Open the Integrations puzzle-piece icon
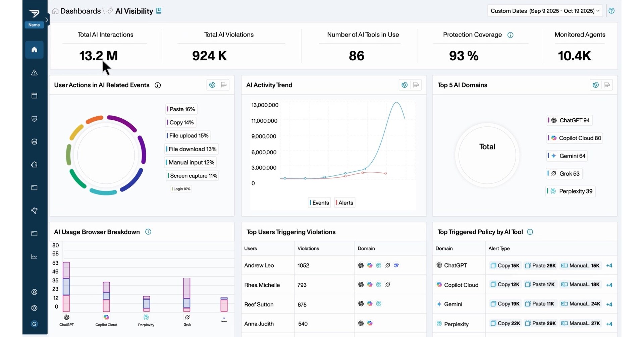644x337 pixels. point(34,165)
